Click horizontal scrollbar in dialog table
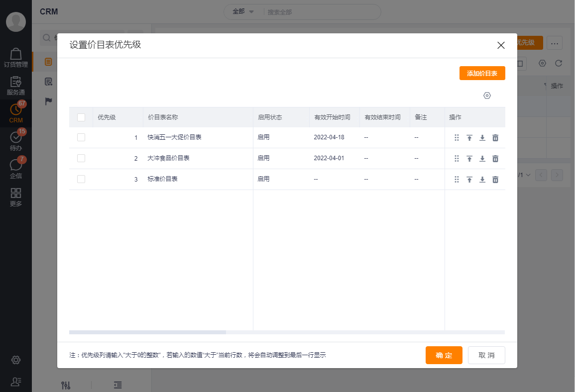Image resolution: width=575 pixels, height=392 pixels. [x=147, y=332]
